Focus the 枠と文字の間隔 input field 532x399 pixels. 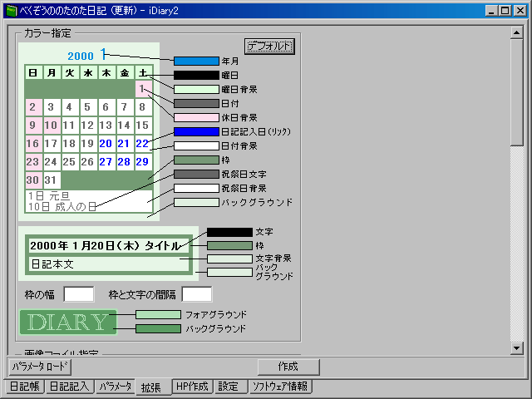197,294
